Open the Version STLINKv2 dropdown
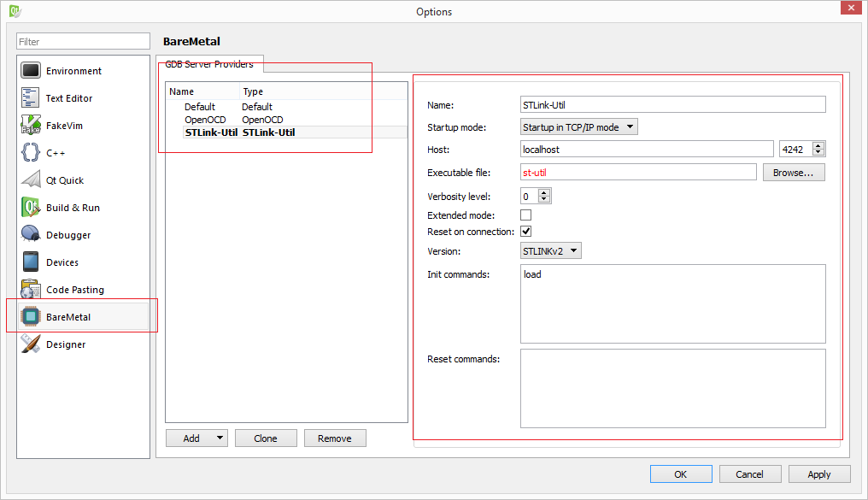 [551, 250]
